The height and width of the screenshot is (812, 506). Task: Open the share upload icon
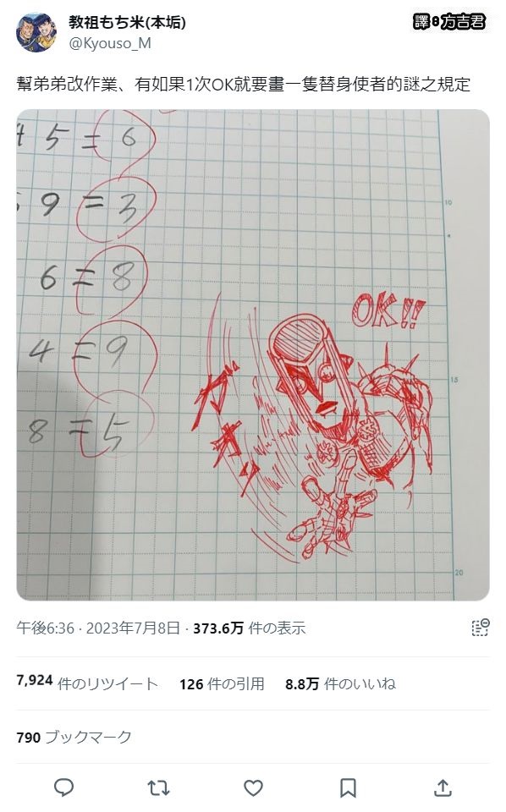tap(443, 787)
